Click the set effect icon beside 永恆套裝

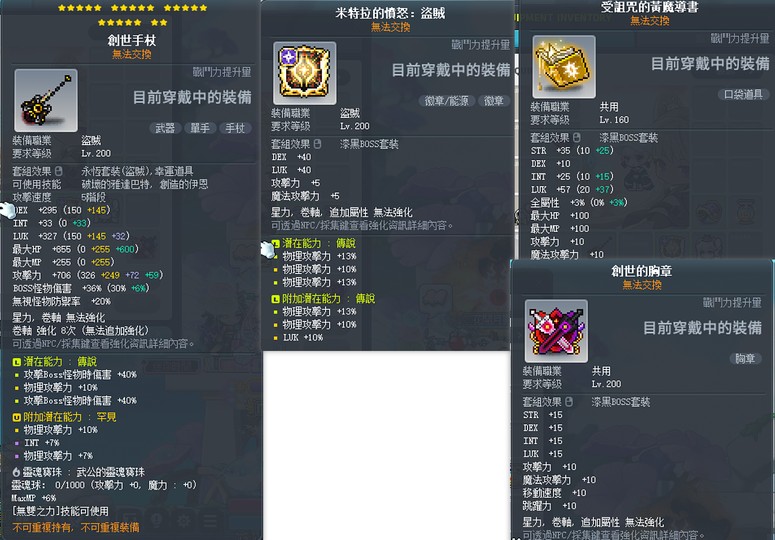59,171
